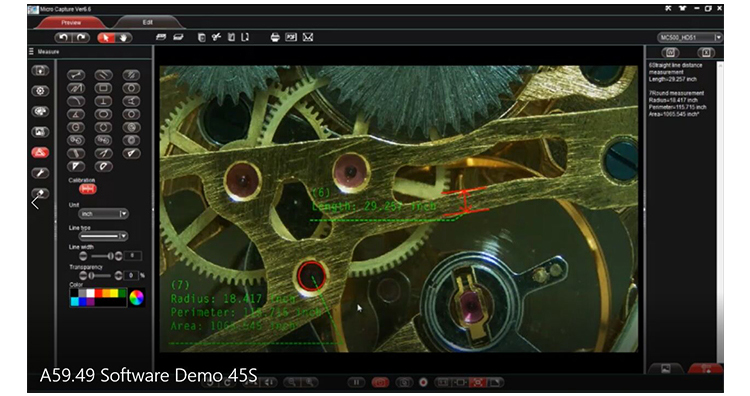
Task: Toggle the hand pan tool
Action: [123, 38]
